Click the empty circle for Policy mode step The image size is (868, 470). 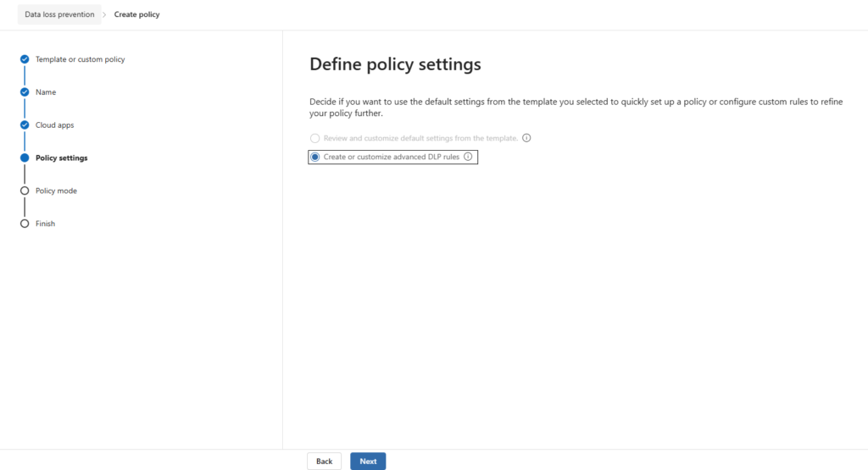coord(25,191)
